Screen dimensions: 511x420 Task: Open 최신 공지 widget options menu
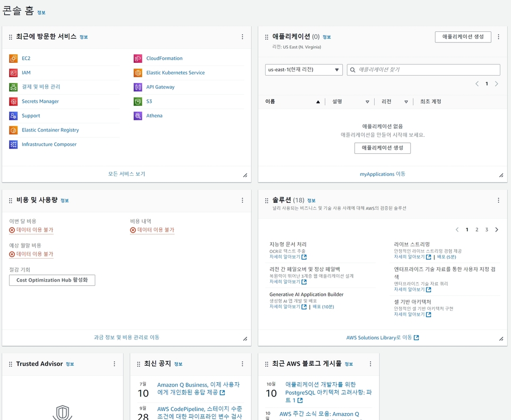tap(242, 364)
